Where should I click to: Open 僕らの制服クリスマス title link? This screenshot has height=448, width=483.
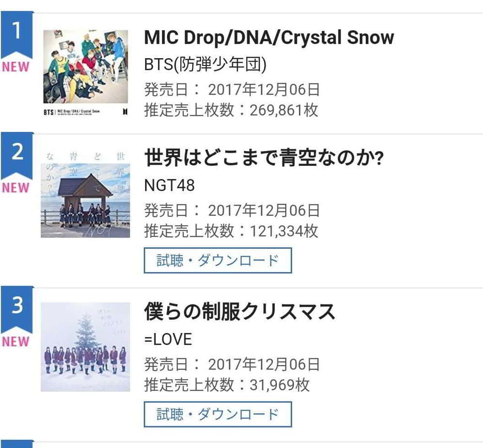(x=240, y=312)
